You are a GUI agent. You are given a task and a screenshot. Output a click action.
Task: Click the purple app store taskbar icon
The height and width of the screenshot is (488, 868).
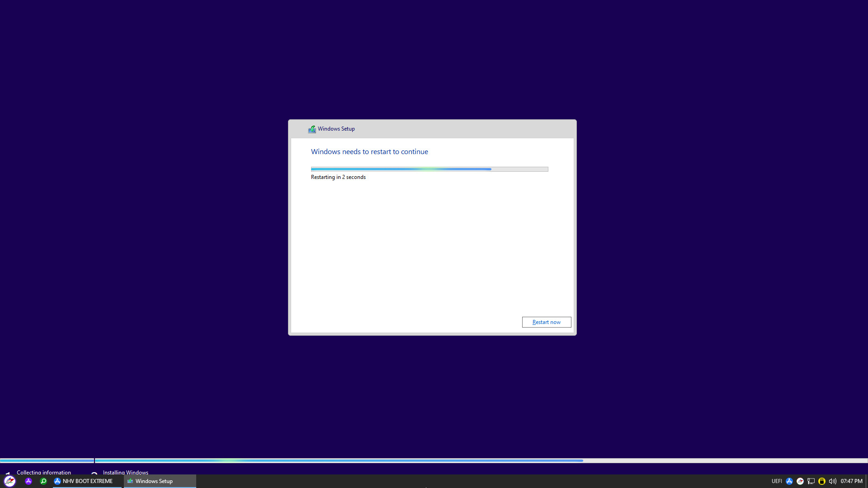tap(28, 481)
